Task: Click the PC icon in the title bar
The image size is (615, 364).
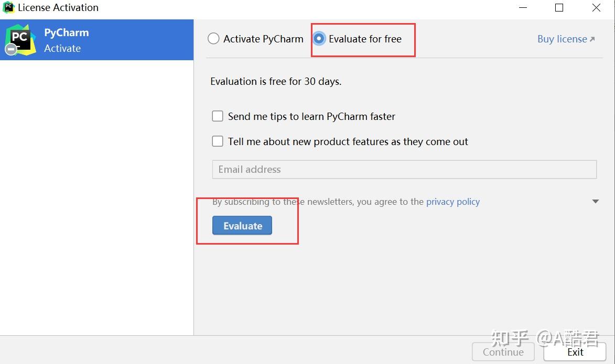Action: (x=7, y=7)
